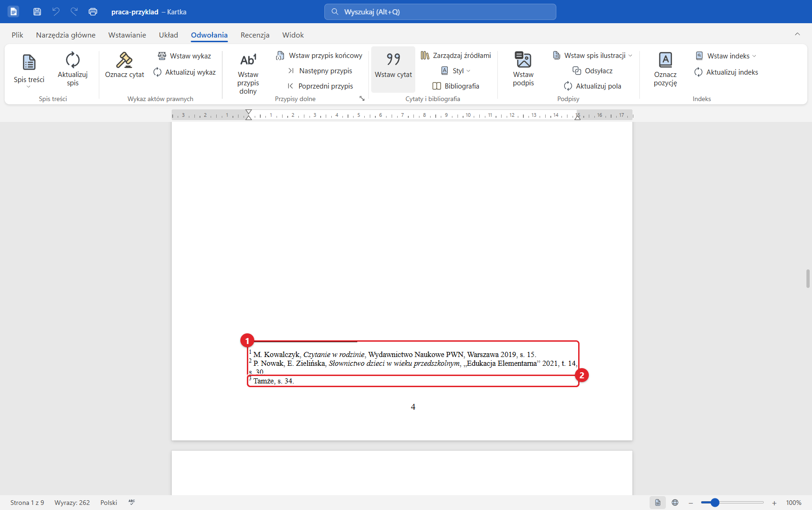Click Wstaw podpis caption icon
812x510 pixels.
coord(523,60)
